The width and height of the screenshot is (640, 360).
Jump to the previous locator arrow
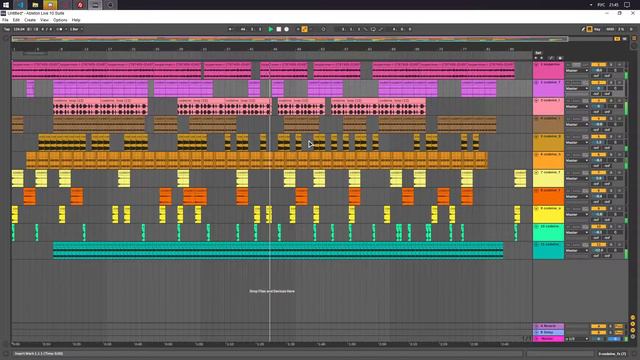pos(536,58)
